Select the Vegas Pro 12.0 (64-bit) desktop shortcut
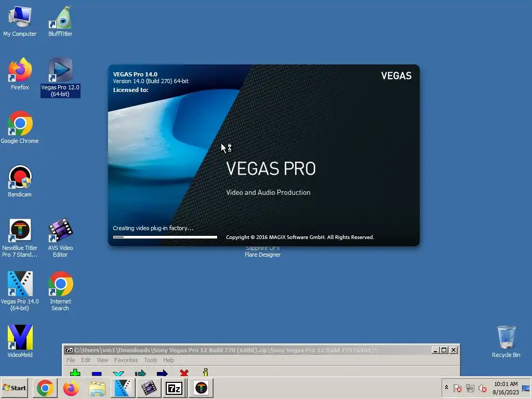532x399 pixels. point(60,77)
